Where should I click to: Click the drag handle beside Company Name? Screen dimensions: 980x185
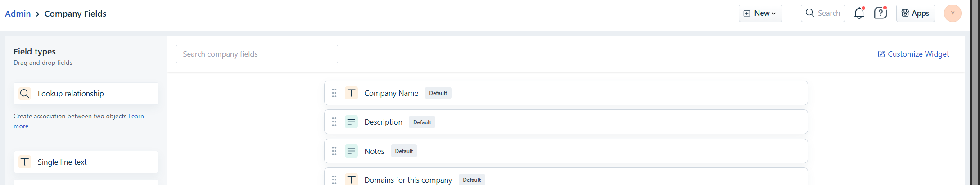(x=334, y=93)
